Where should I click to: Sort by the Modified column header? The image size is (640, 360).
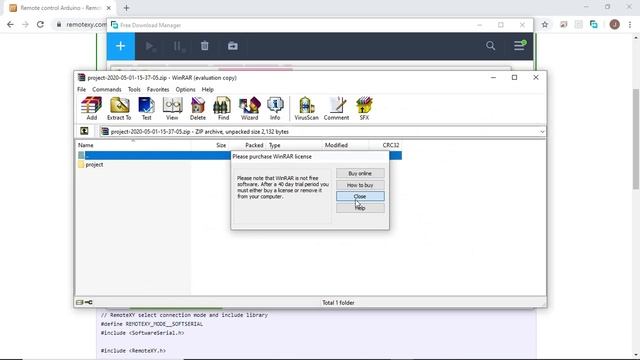pyautogui.click(x=336, y=145)
